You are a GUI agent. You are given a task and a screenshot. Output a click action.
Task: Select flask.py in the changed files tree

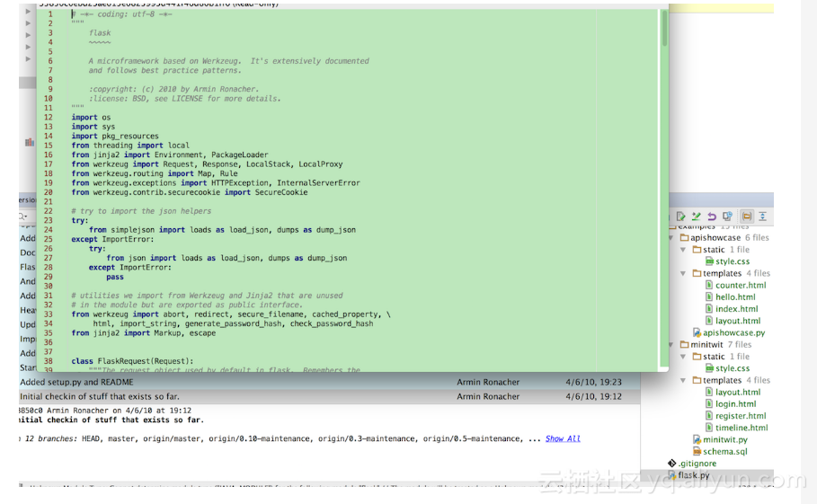[x=694, y=475]
